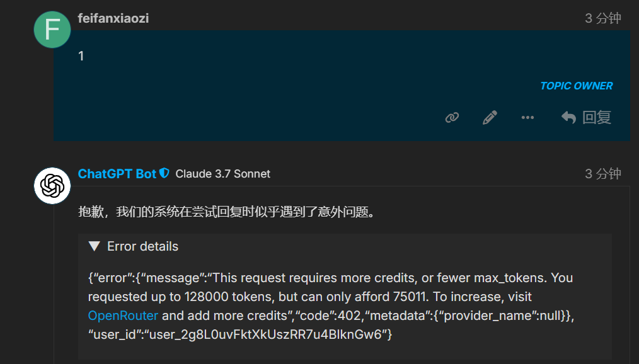The height and width of the screenshot is (364, 639).
Task: Click the timestamp on feifanxiaozi's post
Action: coord(603,18)
